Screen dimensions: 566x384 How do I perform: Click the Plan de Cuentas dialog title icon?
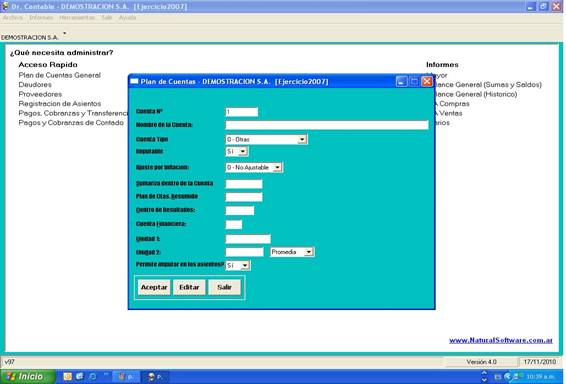tap(134, 82)
